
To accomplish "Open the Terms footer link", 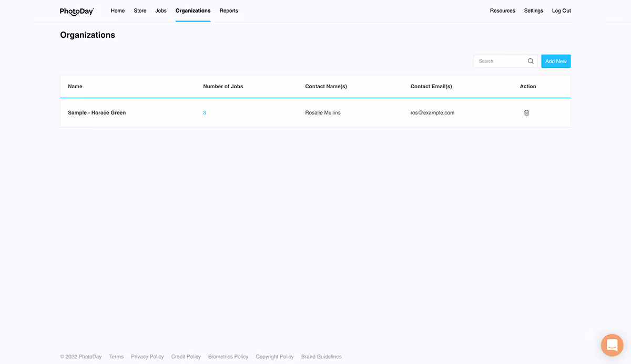I will pyautogui.click(x=116, y=357).
